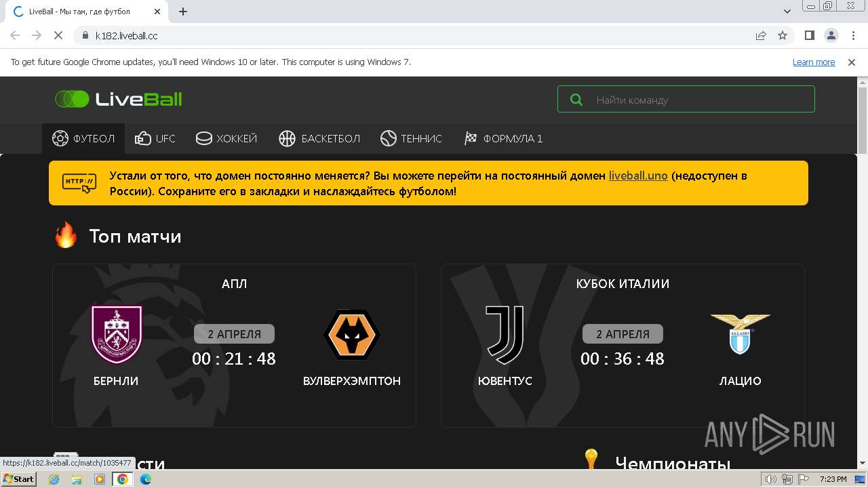This screenshot has height=488, width=868.
Task: Open the Learn more link
Action: pyautogui.click(x=814, y=62)
